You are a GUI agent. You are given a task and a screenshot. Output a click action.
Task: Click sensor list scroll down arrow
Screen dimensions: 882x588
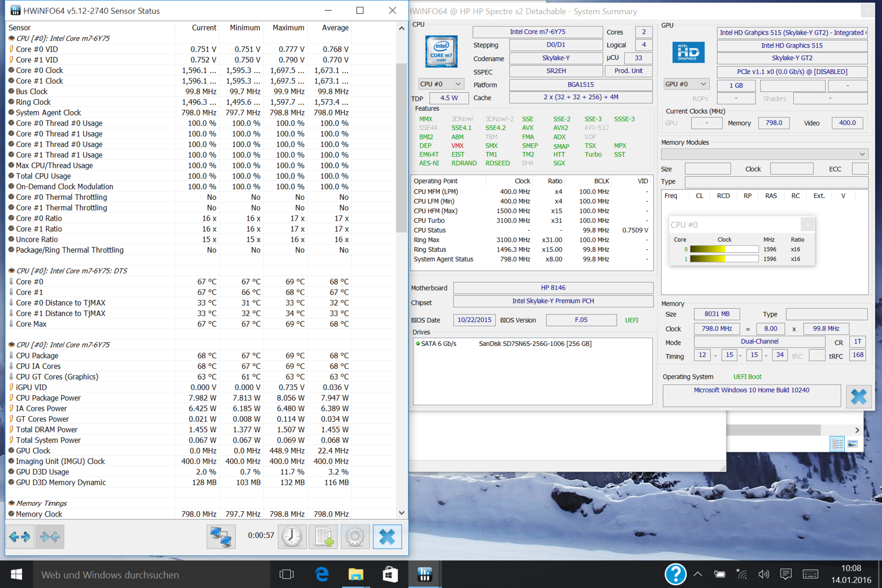tap(402, 513)
